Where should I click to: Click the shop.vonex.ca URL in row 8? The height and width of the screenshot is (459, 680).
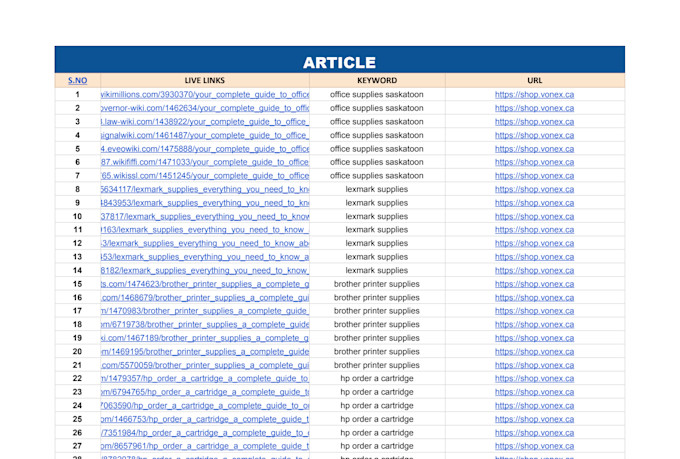pyautogui.click(x=534, y=189)
